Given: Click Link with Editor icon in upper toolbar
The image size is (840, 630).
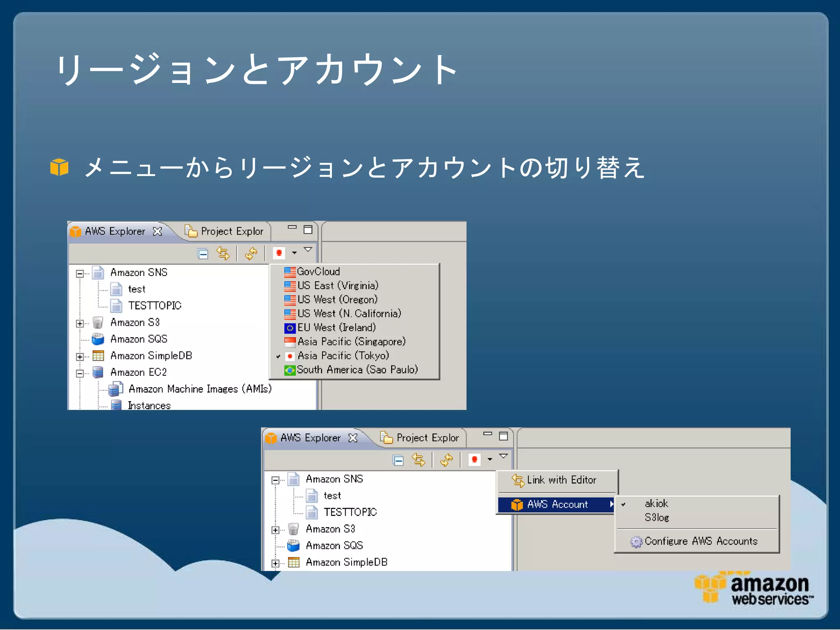Looking at the screenshot, I should [x=223, y=253].
